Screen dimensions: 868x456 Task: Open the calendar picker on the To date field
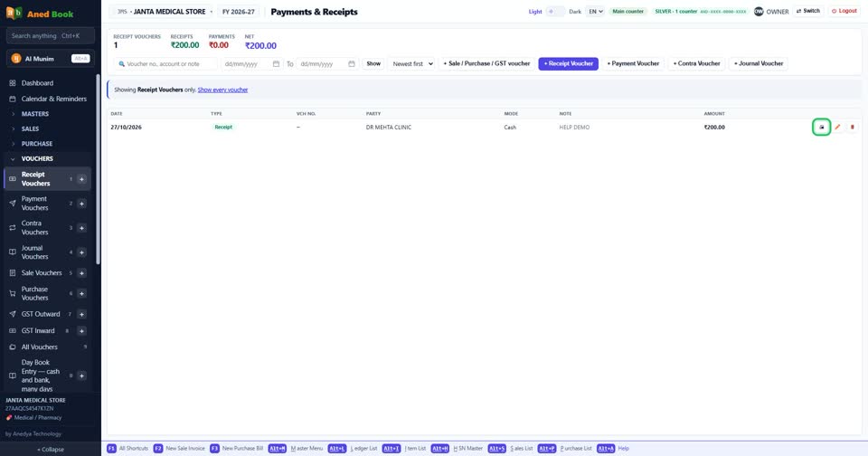click(351, 63)
